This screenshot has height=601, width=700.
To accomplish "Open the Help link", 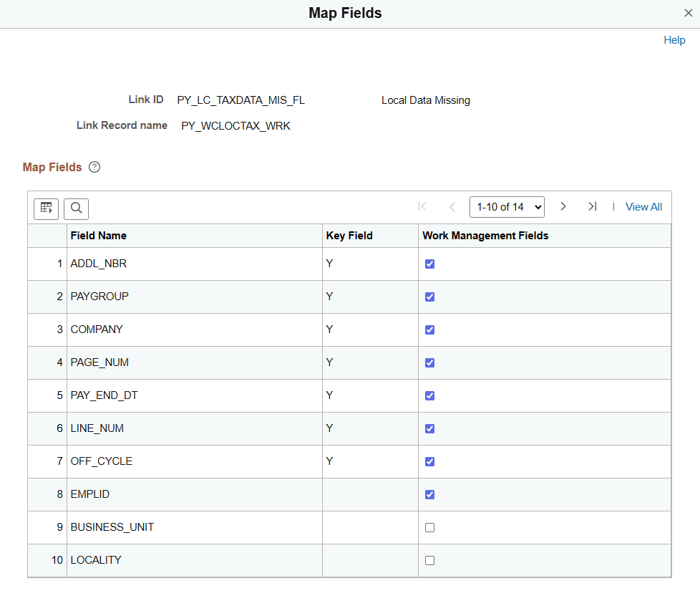I will [x=674, y=40].
